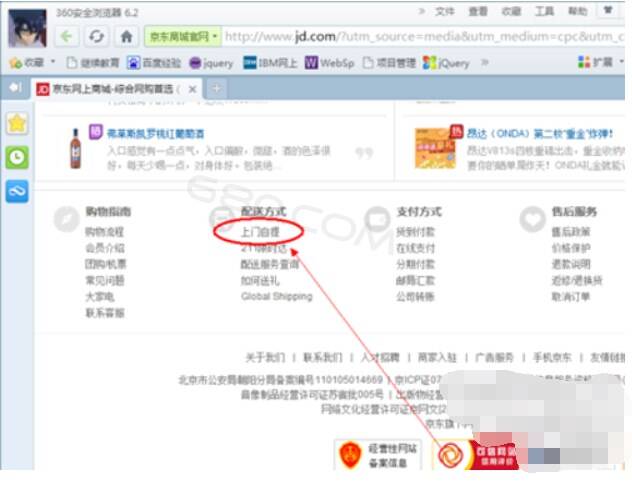Open the browser home page button
The height and width of the screenshot is (482, 632).
pyautogui.click(x=127, y=37)
